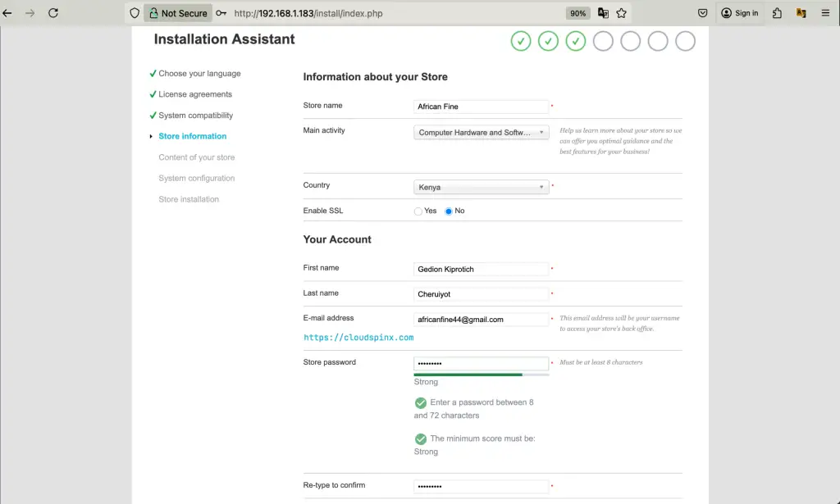
Task: Open the Firefox hamburger menu
Action: 825,12
